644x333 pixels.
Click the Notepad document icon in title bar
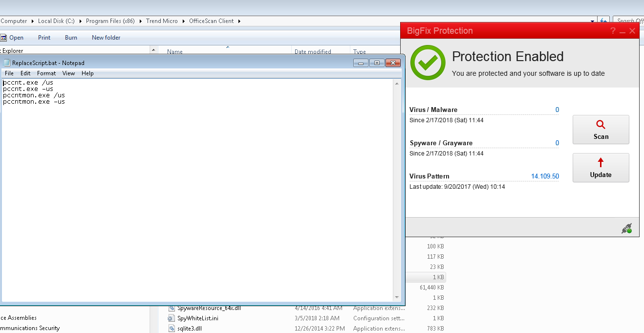pos(7,63)
